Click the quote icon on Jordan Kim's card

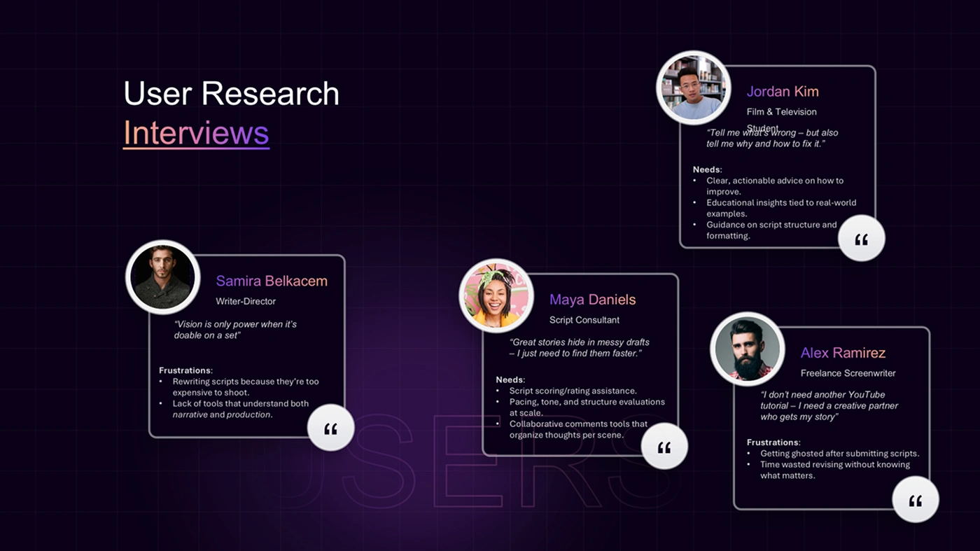click(862, 239)
